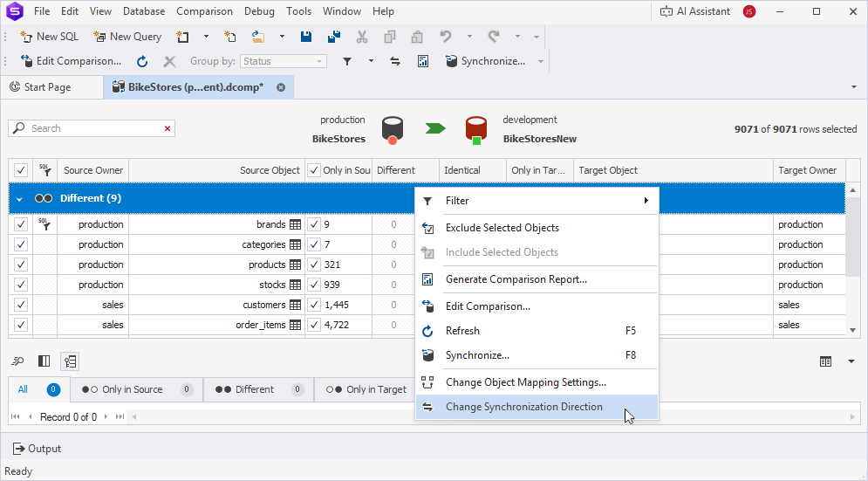Click the green direction arrow between databases
This screenshot has height=481, width=868.
pos(435,129)
